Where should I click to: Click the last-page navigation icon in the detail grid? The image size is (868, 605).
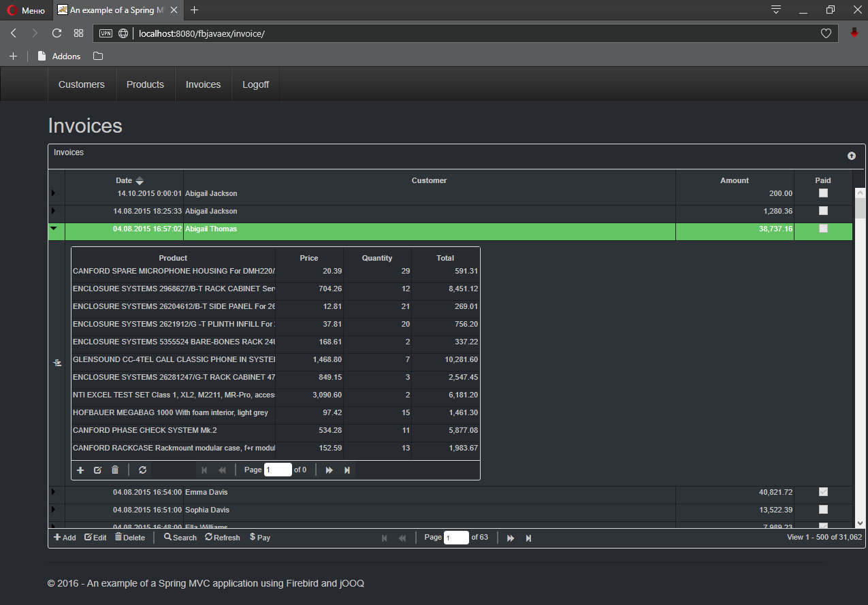[347, 470]
